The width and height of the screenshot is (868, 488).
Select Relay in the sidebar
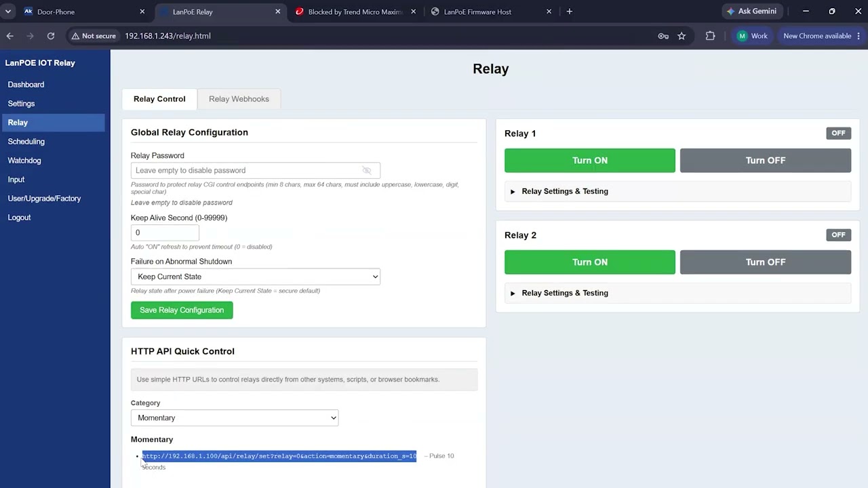54,123
